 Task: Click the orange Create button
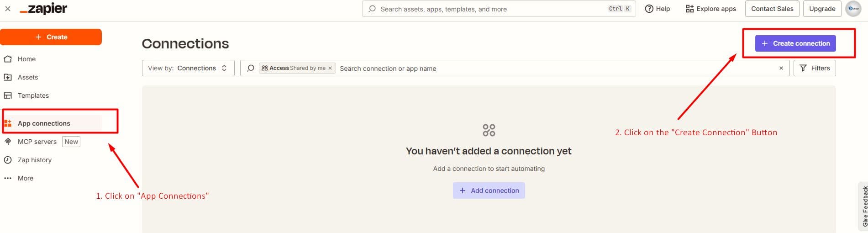point(51,37)
